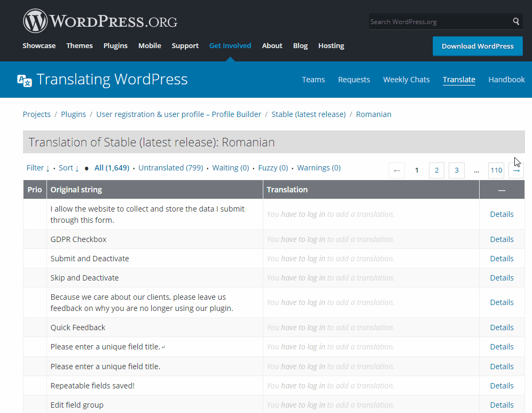Open Details for Edit field group row
Viewport: 532px width, 413px height.
tap(502, 405)
